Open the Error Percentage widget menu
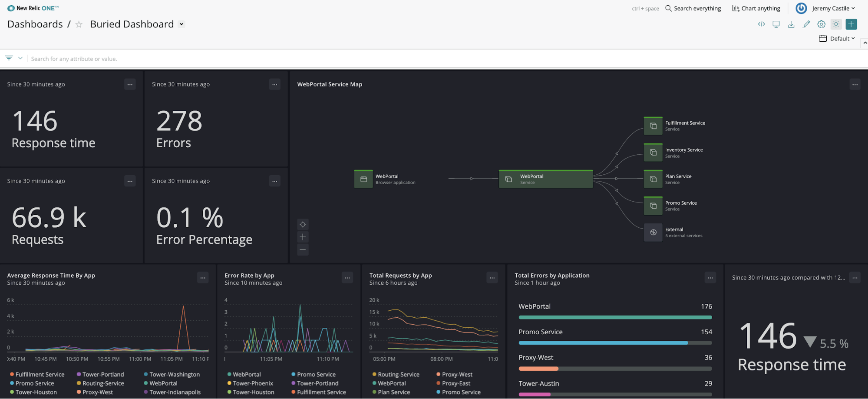 coord(275,181)
